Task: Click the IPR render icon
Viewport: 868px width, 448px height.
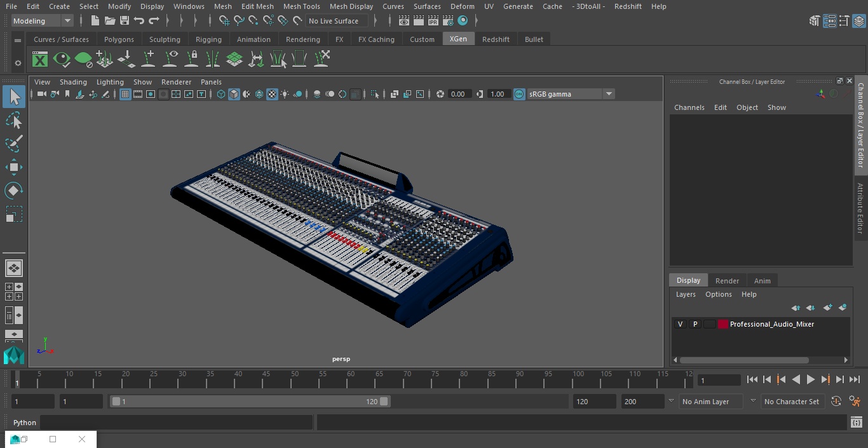Action: click(433, 21)
